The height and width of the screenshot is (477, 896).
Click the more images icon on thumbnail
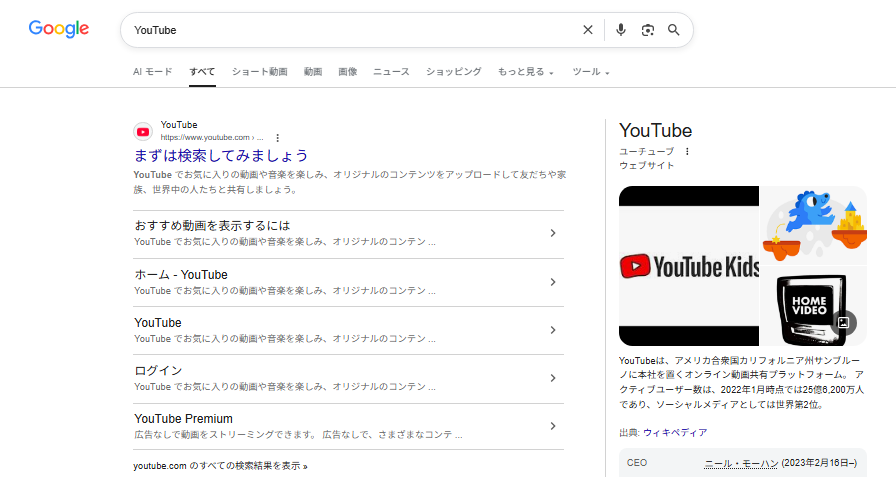click(843, 323)
